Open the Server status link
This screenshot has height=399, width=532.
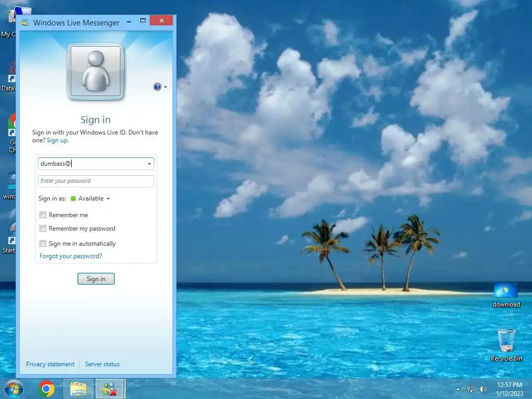pos(102,364)
